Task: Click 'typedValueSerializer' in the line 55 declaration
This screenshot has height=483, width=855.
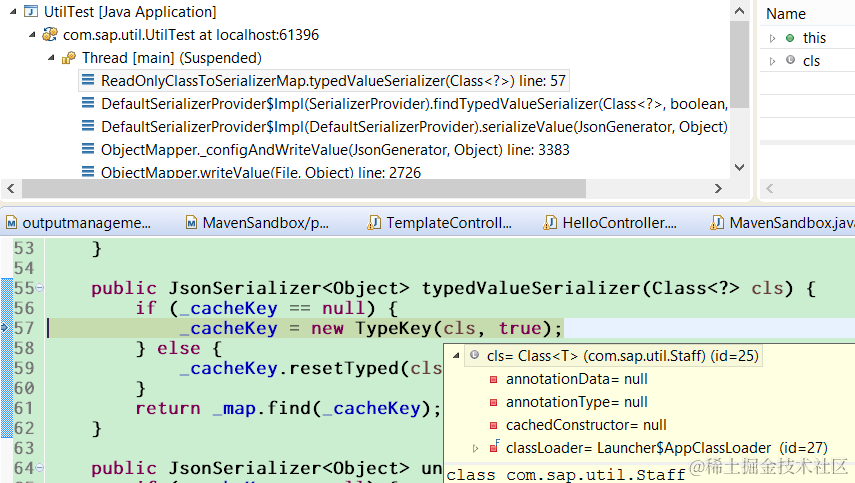Action: tap(531, 288)
